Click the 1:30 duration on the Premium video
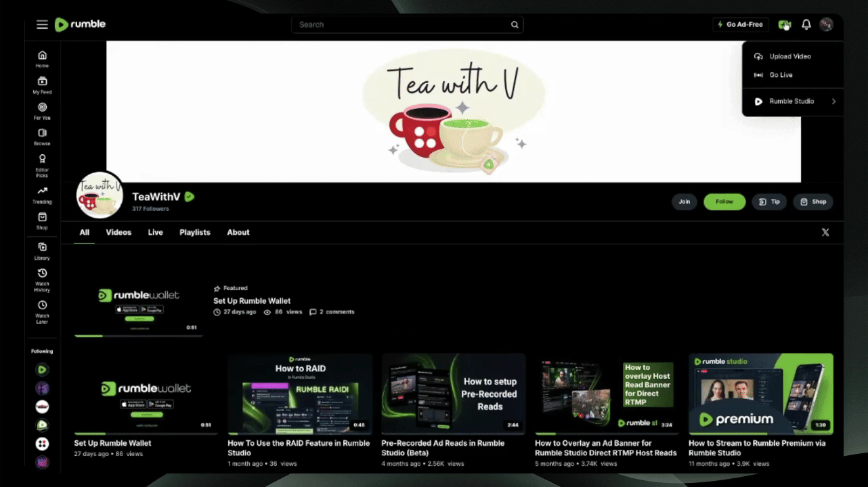The image size is (868, 487). pyautogui.click(x=820, y=425)
